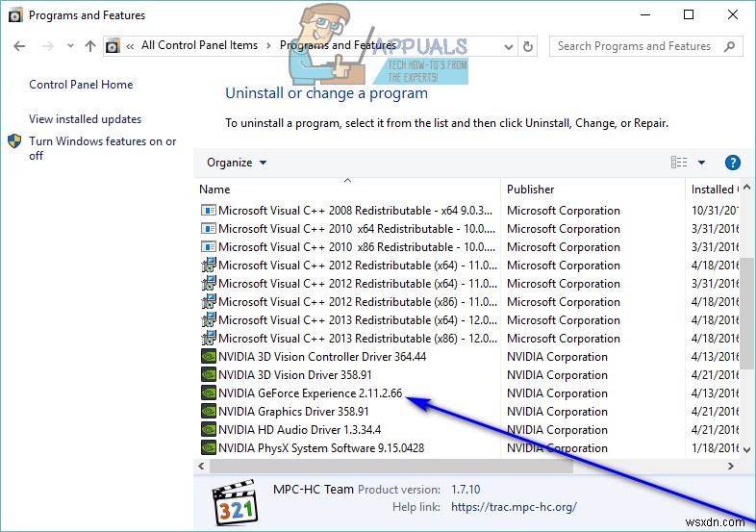Open the recent locations dropdown arrow
The height and width of the screenshot is (532, 756).
[70, 46]
